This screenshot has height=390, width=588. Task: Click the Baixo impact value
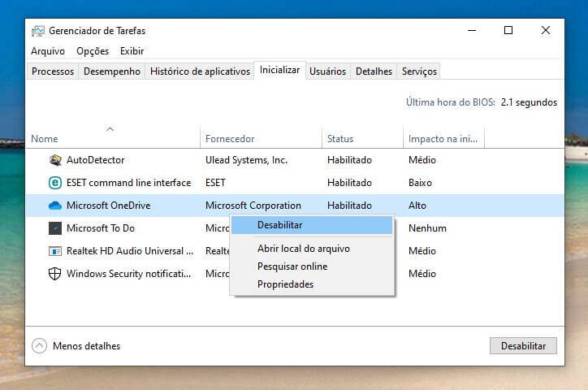point(420,183)
